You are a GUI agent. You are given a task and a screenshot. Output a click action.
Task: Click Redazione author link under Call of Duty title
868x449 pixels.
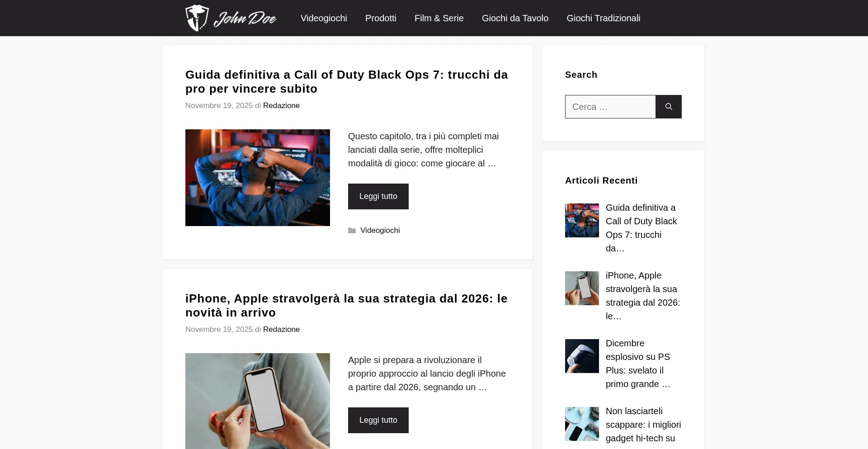[x=281, y=105]
